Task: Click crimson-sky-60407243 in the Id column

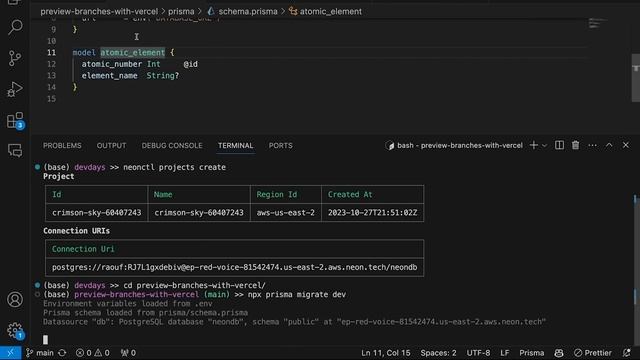Action: click(x=97, y=213)
